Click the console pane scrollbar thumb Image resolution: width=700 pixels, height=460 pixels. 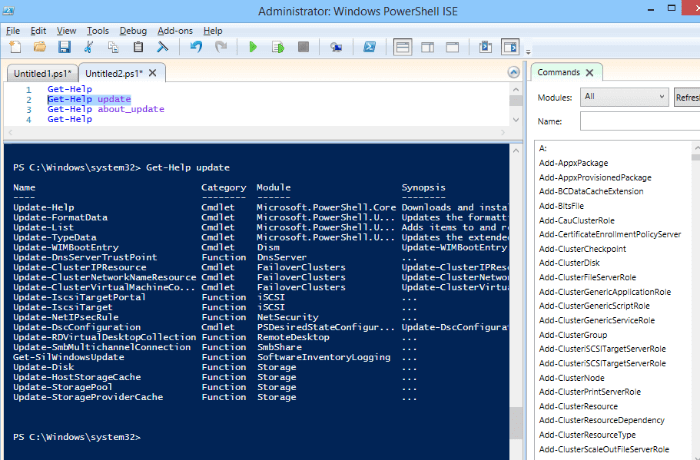tap(516, 423)
